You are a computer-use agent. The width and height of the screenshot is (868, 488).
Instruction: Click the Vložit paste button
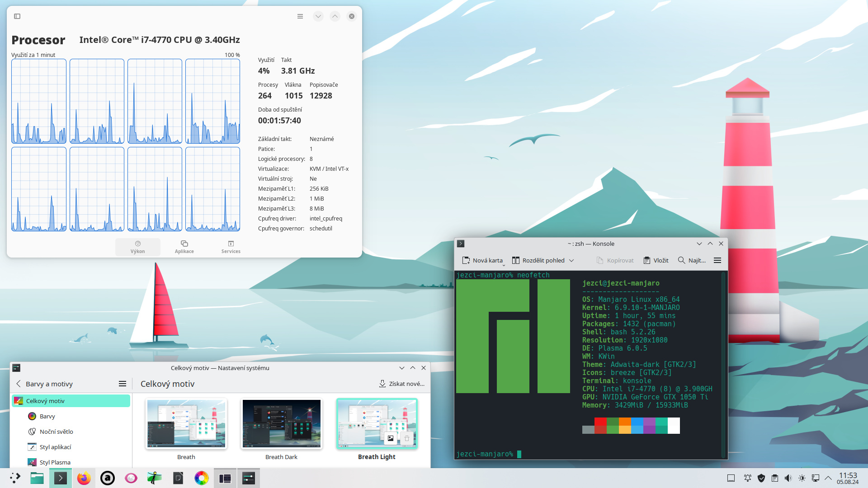pos(656,260)
